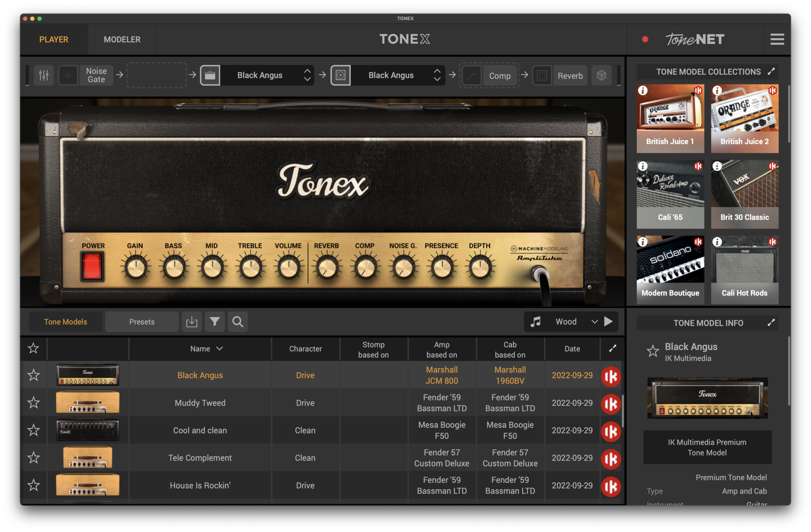Select the cabinet icon in the signal chain
Image resolution: width=811 pixels, height=532 pixels.
tap(341, 75)
